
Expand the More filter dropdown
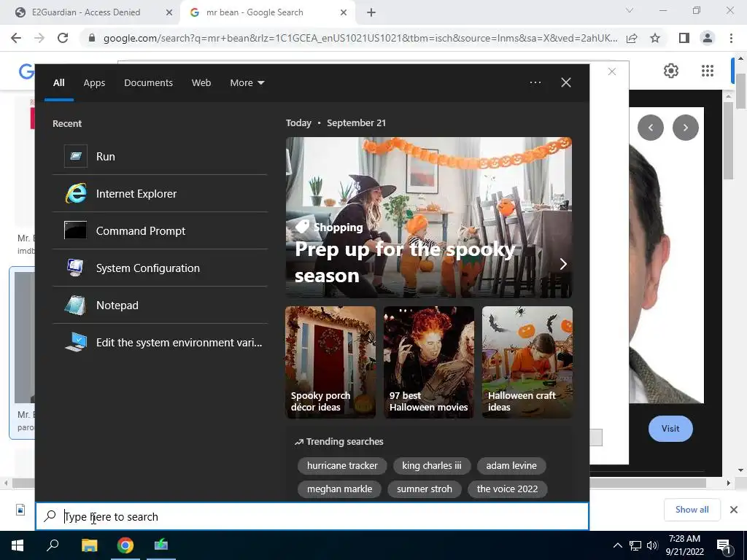tap(247, 83)
